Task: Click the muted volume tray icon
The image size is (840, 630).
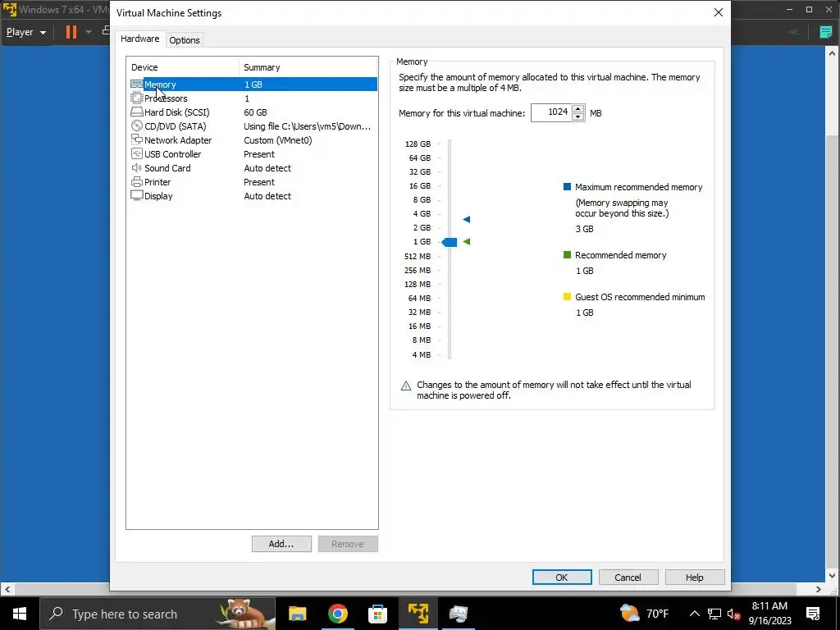Action: pos(734,614)
